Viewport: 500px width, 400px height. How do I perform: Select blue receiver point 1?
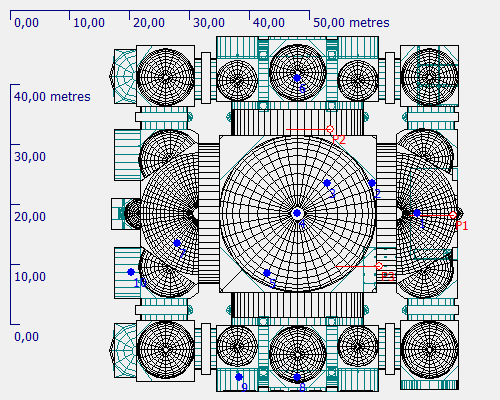point(417,213)
